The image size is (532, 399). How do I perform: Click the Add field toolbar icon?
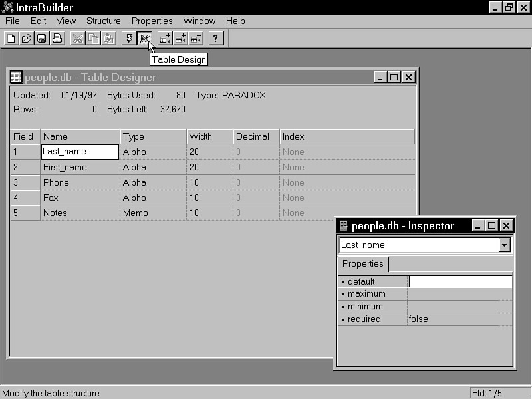pos(165,39)
